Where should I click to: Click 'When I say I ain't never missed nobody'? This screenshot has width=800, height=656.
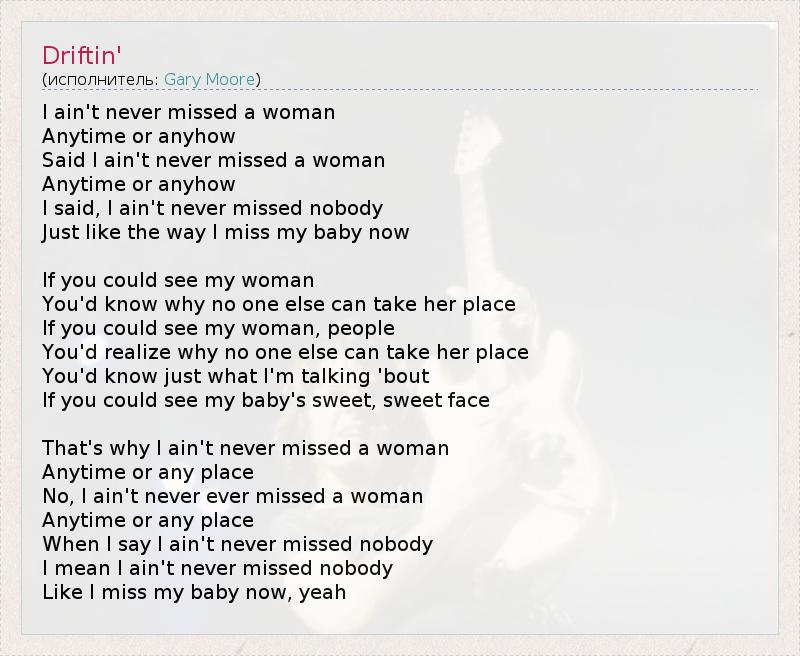238,544
